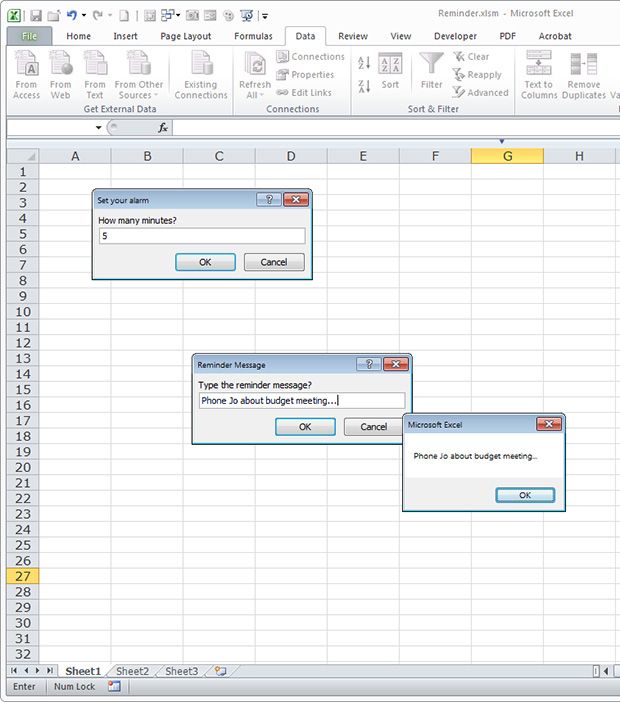The width and height of the screenshot is (620, 702).
Task: Click help button in Set your alarm dialog
Action: 269,200
